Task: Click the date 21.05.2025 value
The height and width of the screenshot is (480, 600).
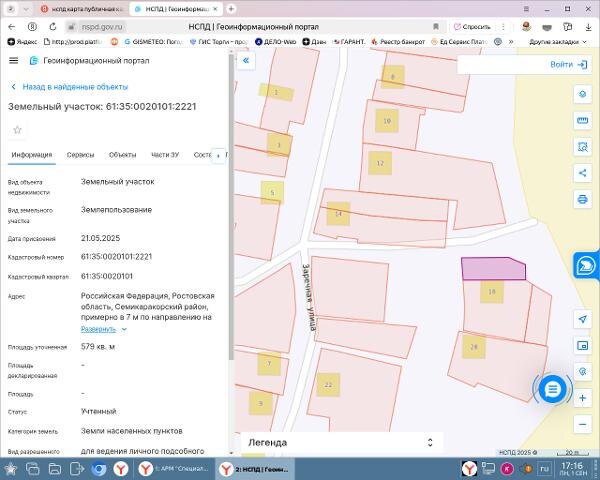Action: (100, 238)
